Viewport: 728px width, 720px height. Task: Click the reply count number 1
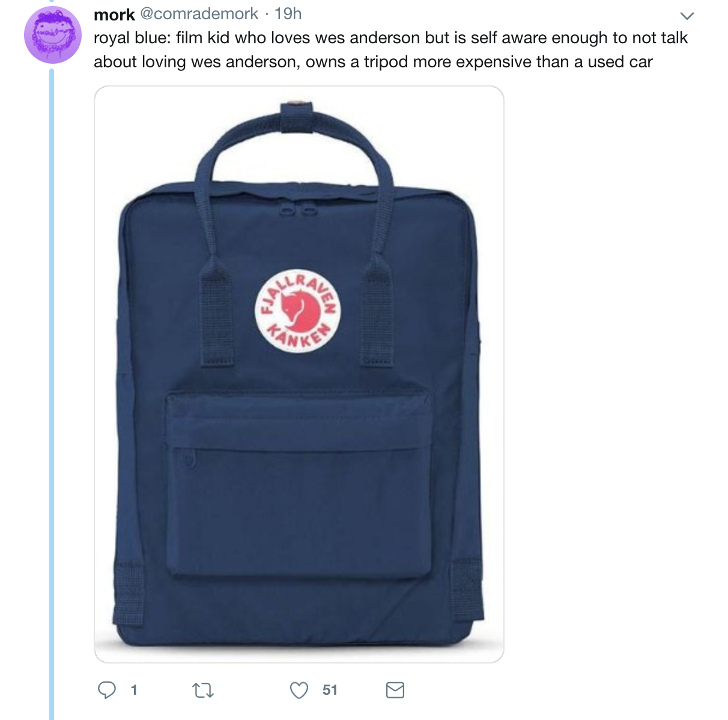coord(134,690)
